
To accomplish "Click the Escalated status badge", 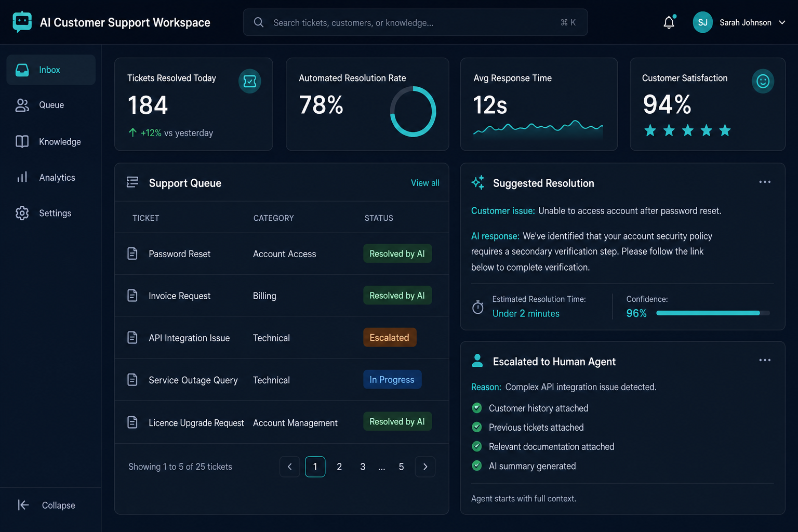I will tap(390, 338).
